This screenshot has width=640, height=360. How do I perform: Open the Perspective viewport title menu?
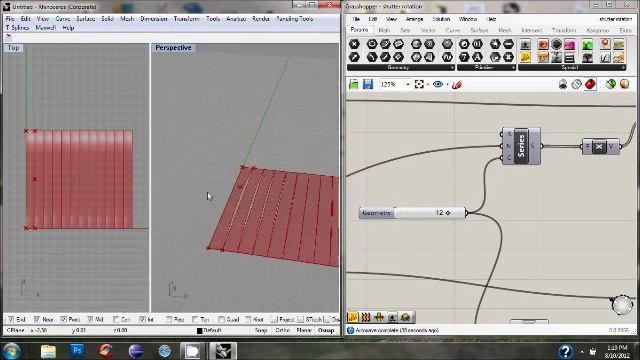tap(173, 48)
